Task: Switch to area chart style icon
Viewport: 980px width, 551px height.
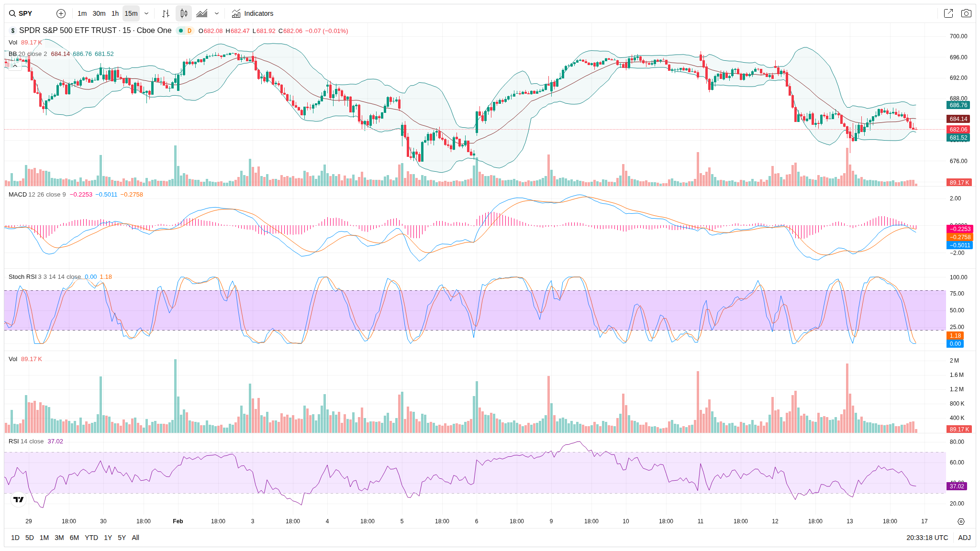Action: [x=202, y=13]
